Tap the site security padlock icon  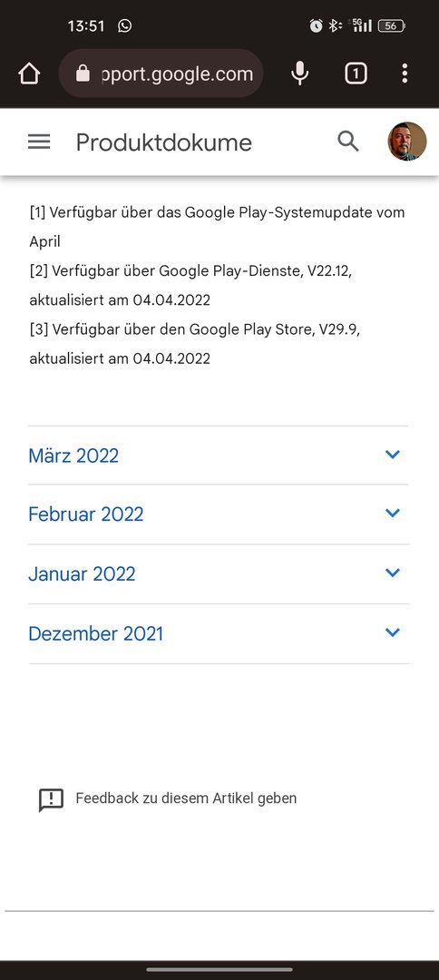(83, 73)
